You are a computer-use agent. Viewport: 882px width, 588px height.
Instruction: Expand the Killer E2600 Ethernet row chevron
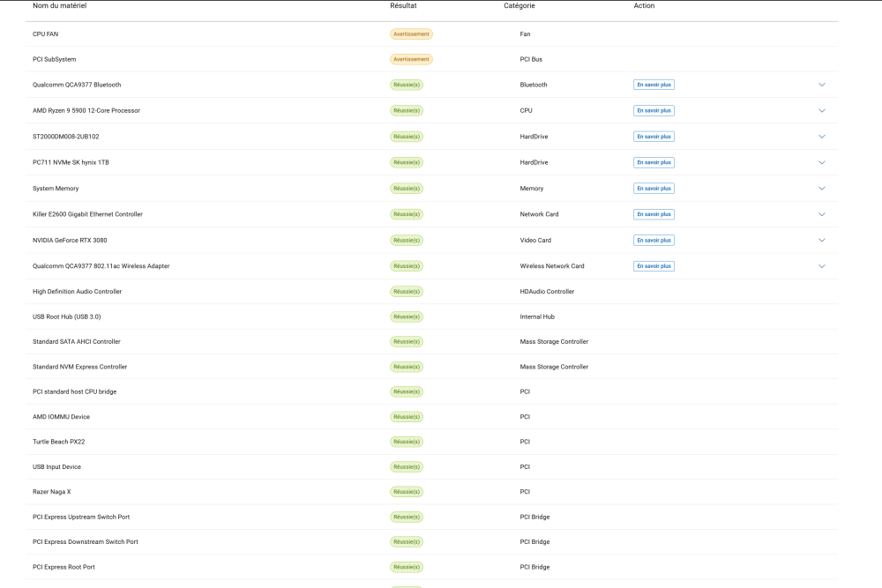[822, 214]
